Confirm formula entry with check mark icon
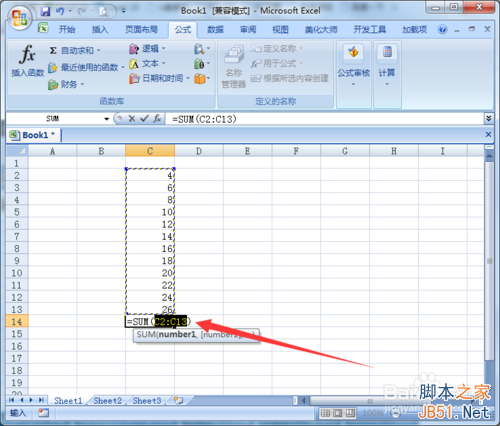Viewport: 500px width, 426px height. coord(144,119)
